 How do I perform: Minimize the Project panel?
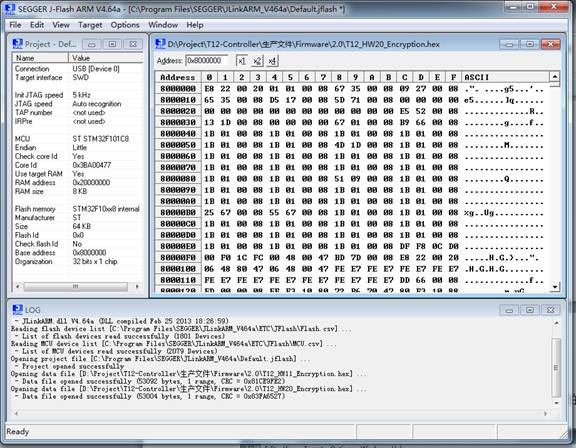[x=91, y=44]
